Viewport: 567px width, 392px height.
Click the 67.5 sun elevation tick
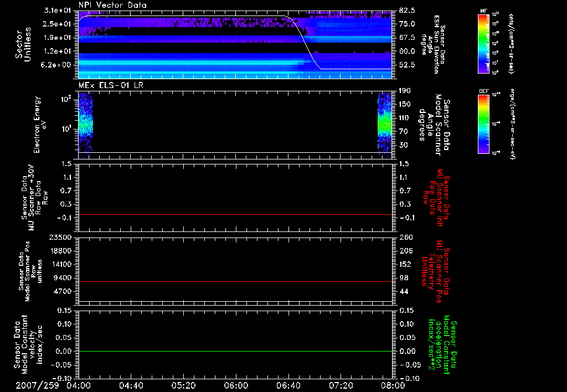(407, 38)
